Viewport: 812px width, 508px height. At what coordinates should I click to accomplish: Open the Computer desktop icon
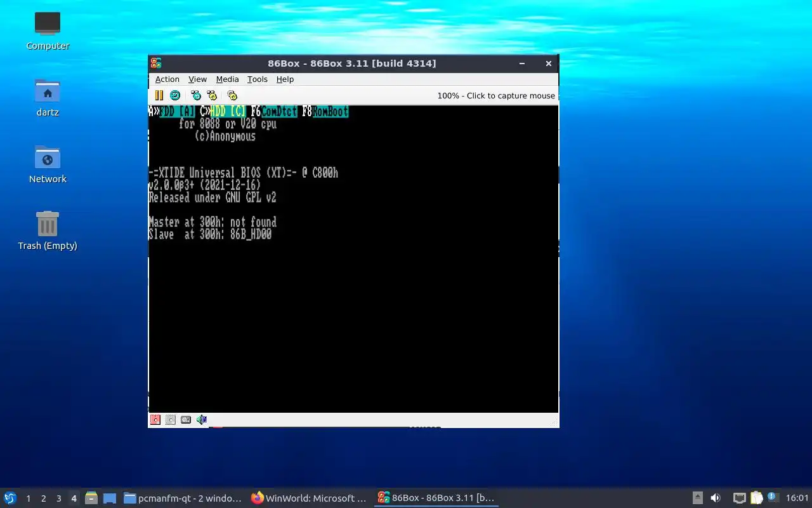point(48,30)
